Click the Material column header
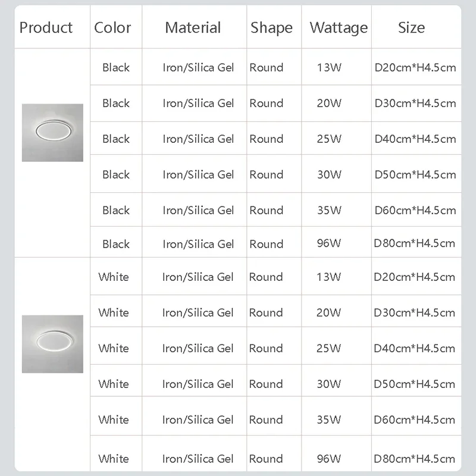 pos(193,27)
